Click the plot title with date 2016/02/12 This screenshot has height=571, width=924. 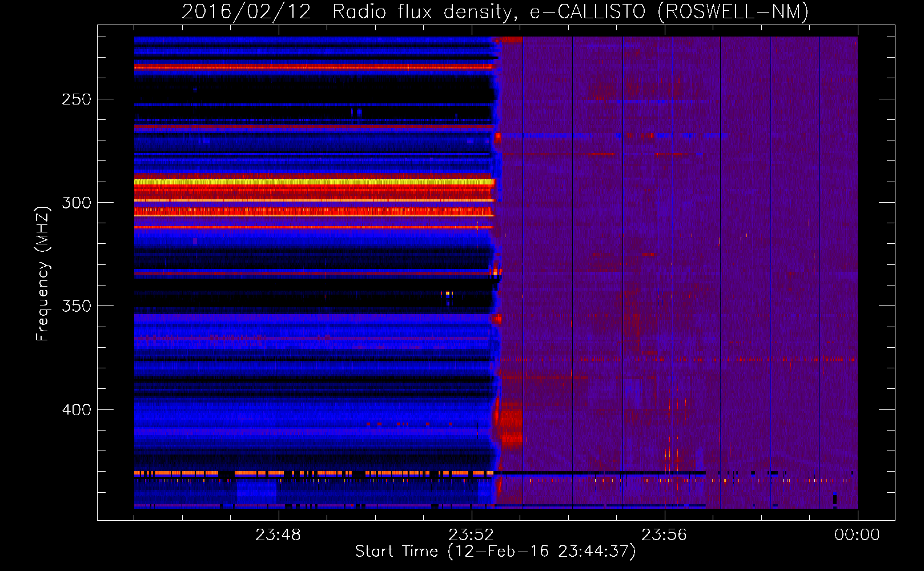(495, 12)
